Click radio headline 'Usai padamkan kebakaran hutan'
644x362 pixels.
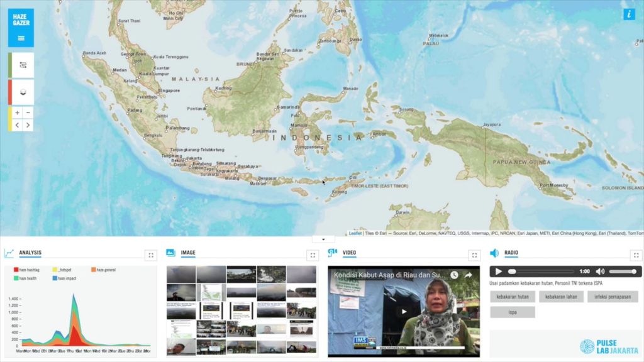[x=545, y=283]
